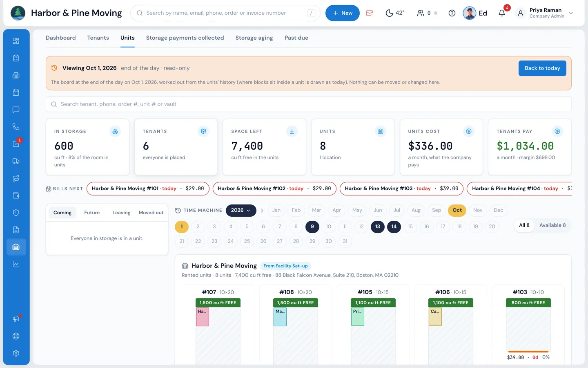Open the Harbor & Pine Moving #102 bill chip

[274, 188]
